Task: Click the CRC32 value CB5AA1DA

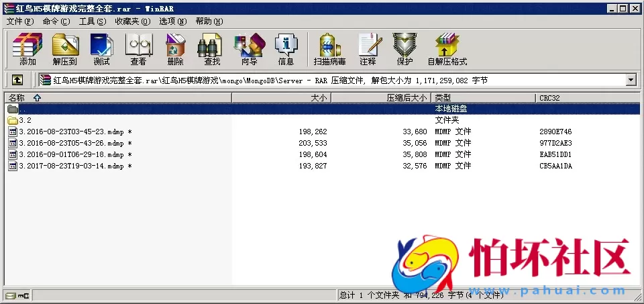Action: (555, 166)
